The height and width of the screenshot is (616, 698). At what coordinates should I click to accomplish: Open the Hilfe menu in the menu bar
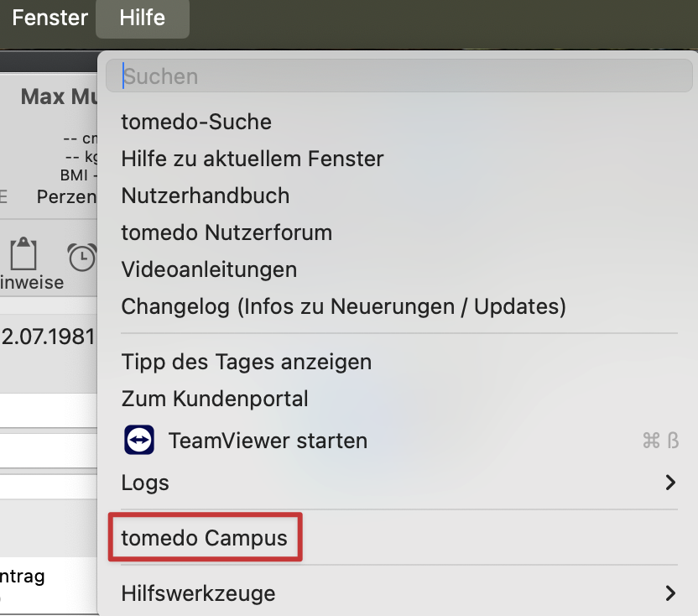coord(142,18)
